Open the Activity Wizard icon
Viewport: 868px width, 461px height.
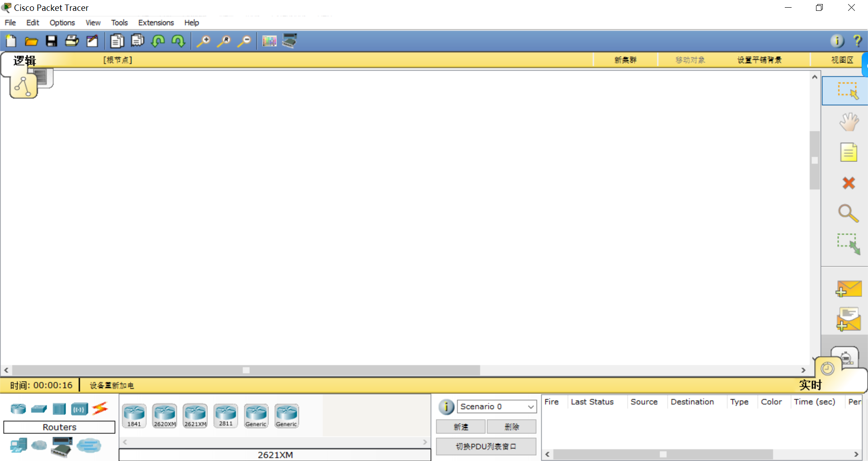(92, 41)
